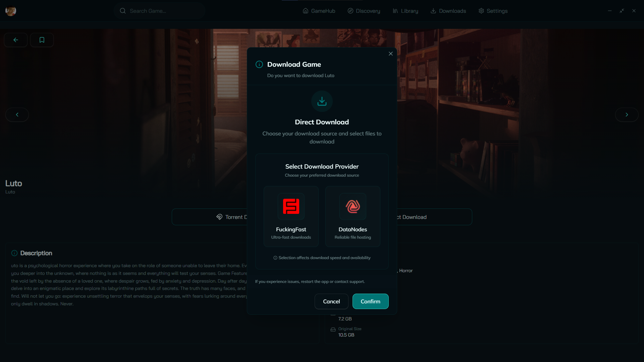Click Cancel in the download dialog
This screenshot has width=644, height=362.
[331, 301]
